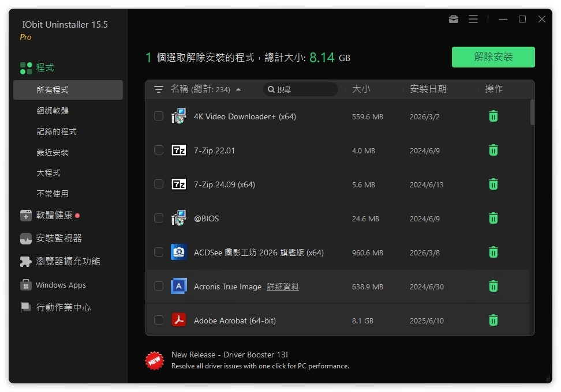Viewport: 561px width, 392px height.
Task: Check the 4K Video Downloader+ checkbox
Action: pos(159,116)
